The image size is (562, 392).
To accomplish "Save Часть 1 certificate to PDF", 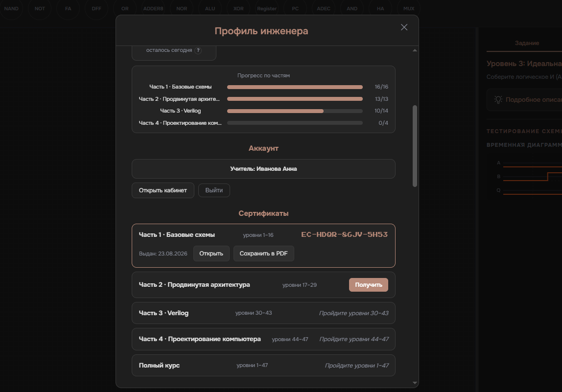I will click(263, 254).
